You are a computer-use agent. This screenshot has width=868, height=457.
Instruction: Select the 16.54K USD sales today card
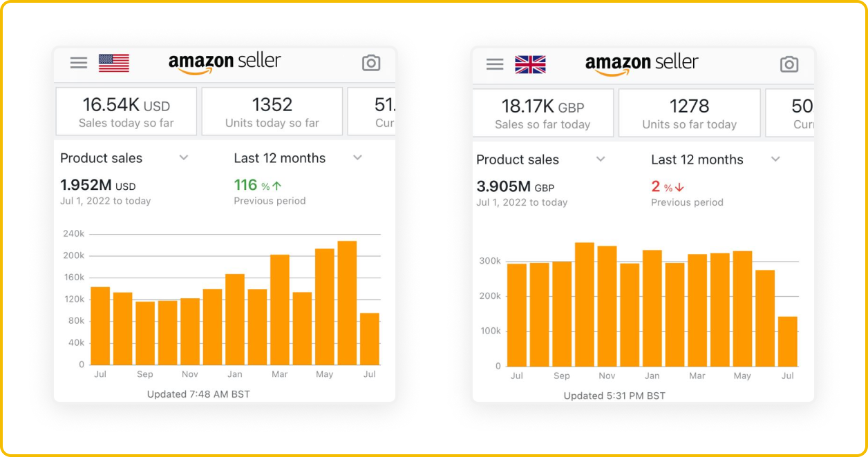click(126, 111)
